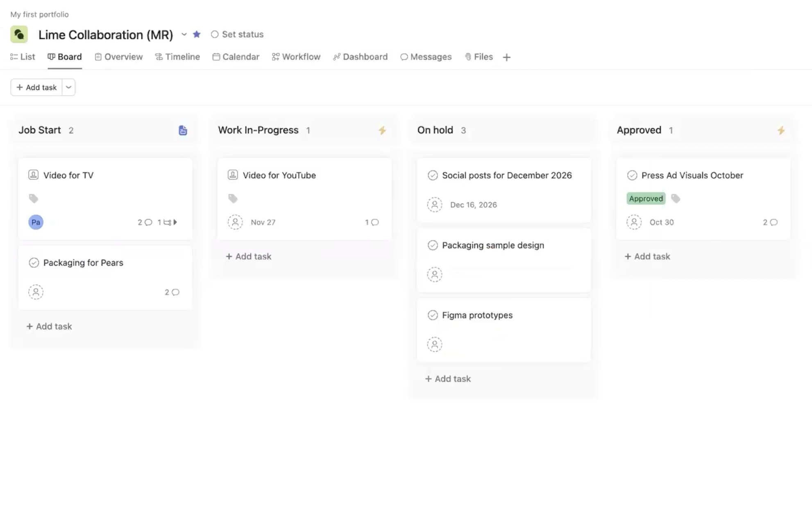Click the lime green project icon
The image size is (812, 525).
coord(19,34)
